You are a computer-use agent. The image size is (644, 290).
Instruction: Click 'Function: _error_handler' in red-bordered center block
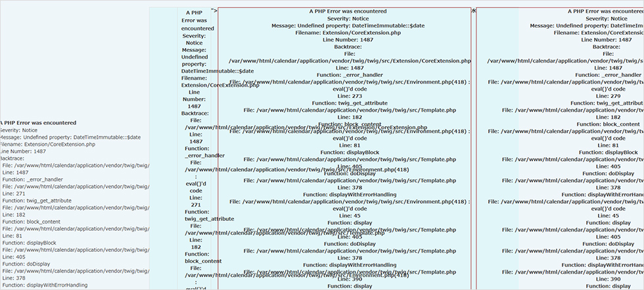pos(350,75)
